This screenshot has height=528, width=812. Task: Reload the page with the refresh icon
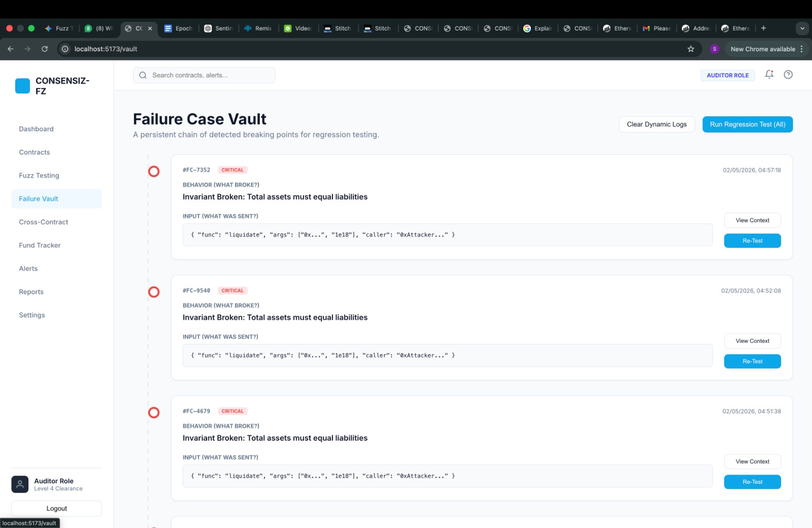pyautogui.click(x=45, y=49)
